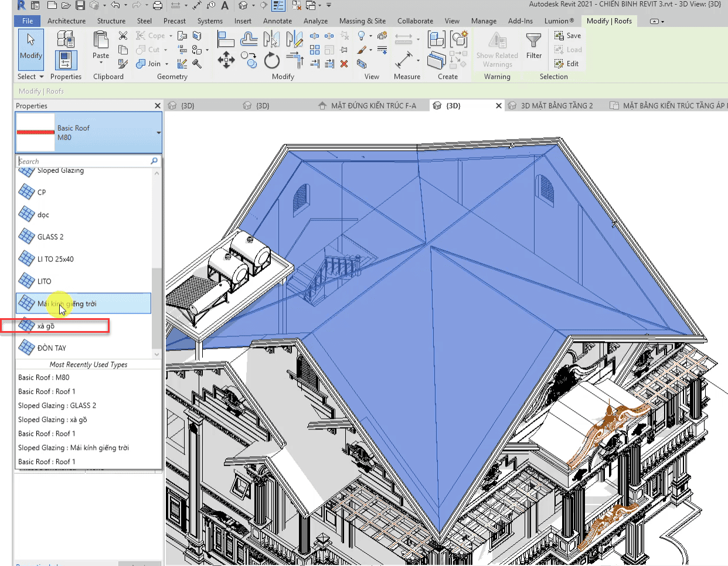The width and height of the screenshot is (728, 566).
Task: Select the Array tool in Modify panel
Action: click(315, 50)
